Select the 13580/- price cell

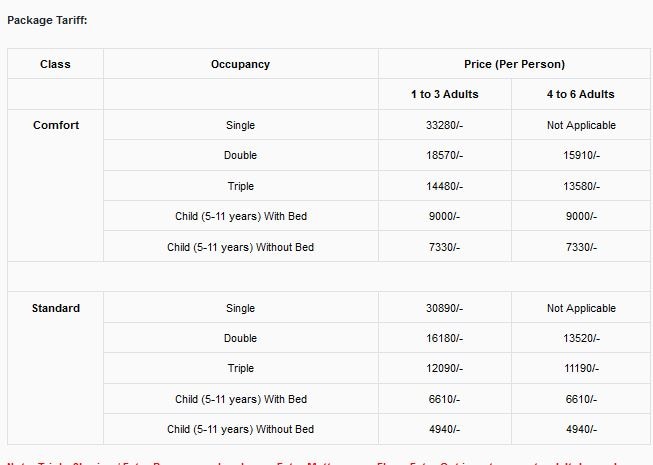[580, 186]
